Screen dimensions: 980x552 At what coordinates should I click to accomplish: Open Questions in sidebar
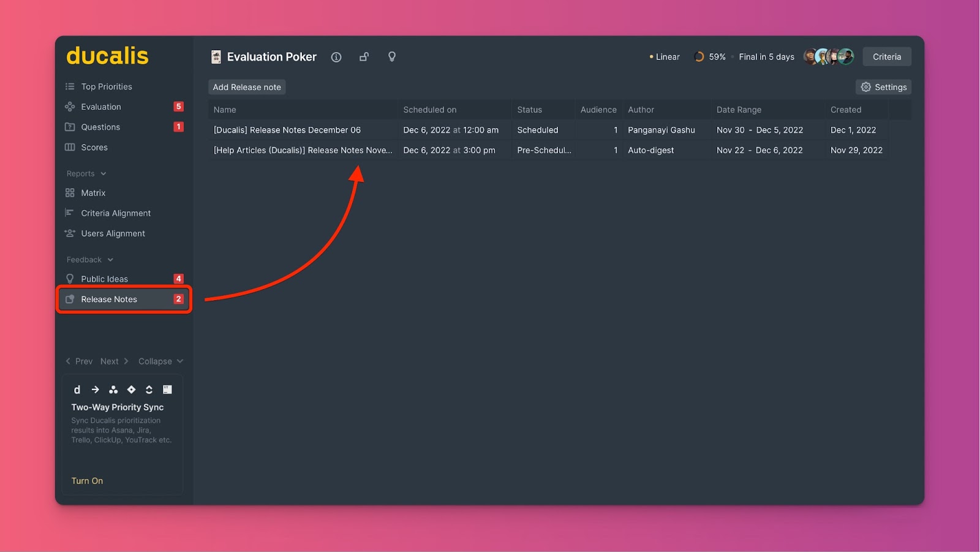pyautogui.click(x=100, y=127)
